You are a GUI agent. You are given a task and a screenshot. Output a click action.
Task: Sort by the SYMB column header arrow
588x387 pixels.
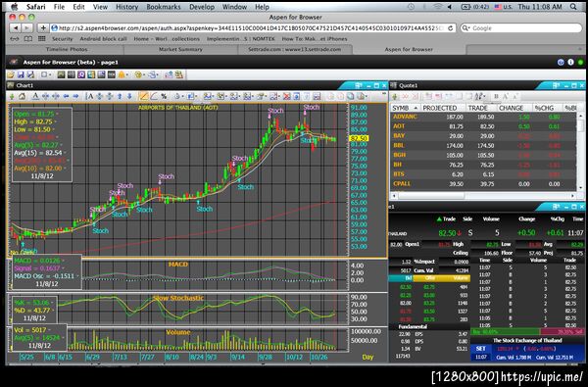pyautogui.click(x=416, y=108)
